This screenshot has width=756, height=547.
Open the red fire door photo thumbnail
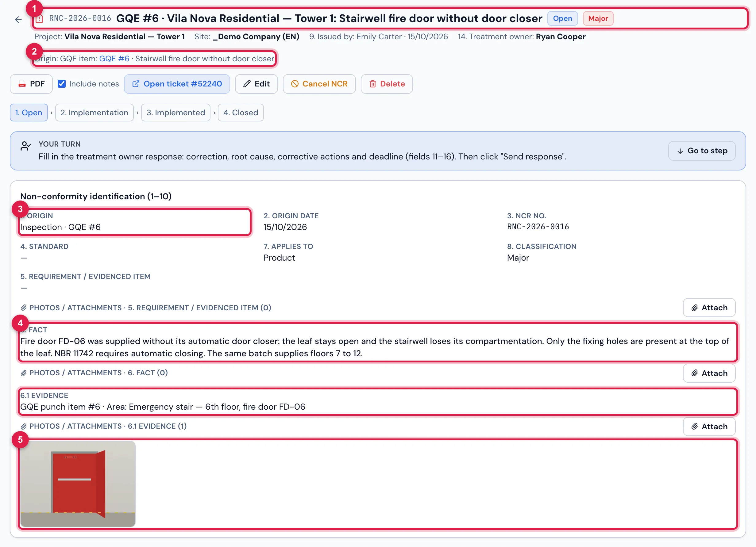click(78, 484)
